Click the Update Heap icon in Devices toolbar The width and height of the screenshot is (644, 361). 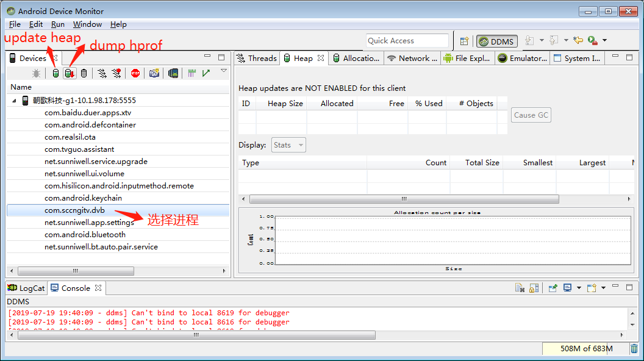pyautogui.click(x=55, y=74)
